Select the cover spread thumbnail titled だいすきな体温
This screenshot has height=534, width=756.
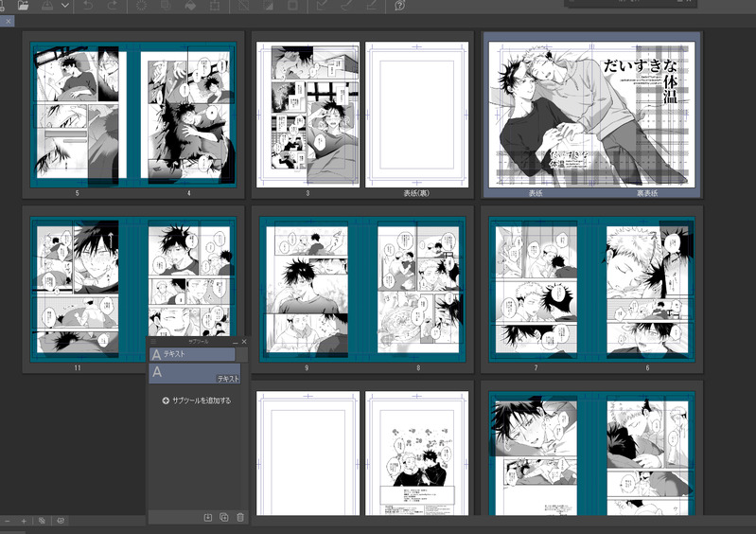[x=591, y=115]
